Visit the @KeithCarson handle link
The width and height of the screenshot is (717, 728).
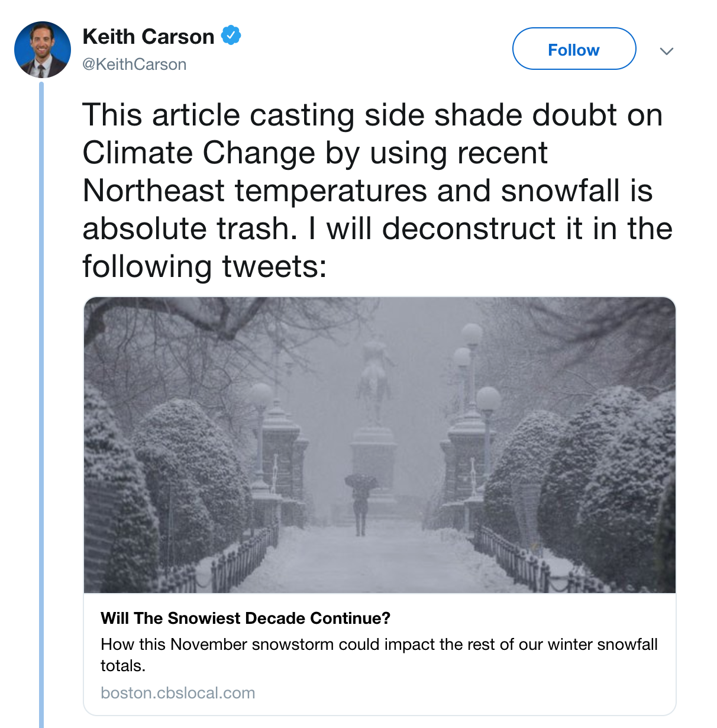135,64
